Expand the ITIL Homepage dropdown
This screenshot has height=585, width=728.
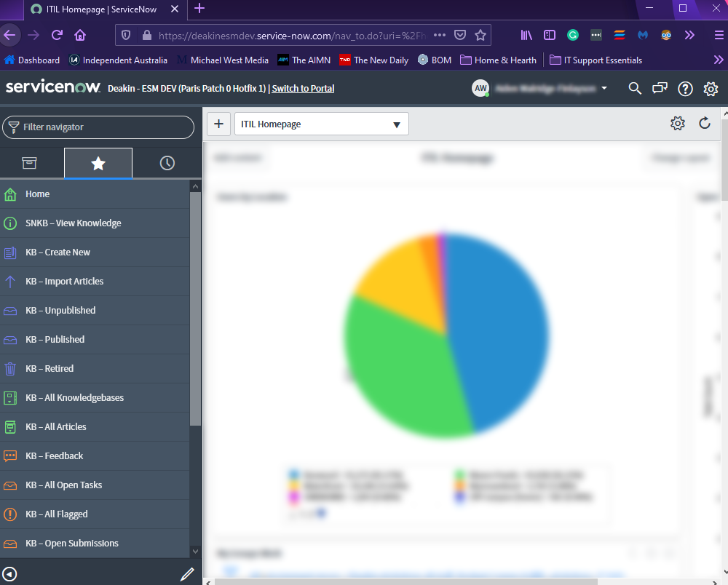click(x=321, y=124)
